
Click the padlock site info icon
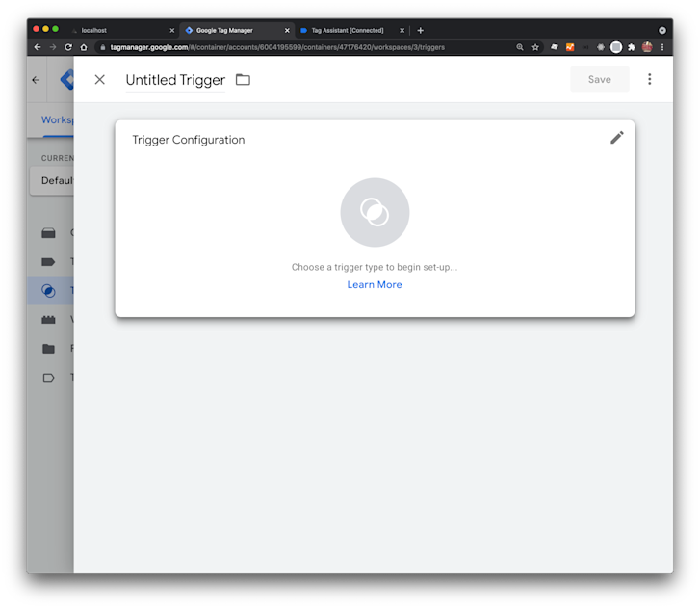(103, 47)
